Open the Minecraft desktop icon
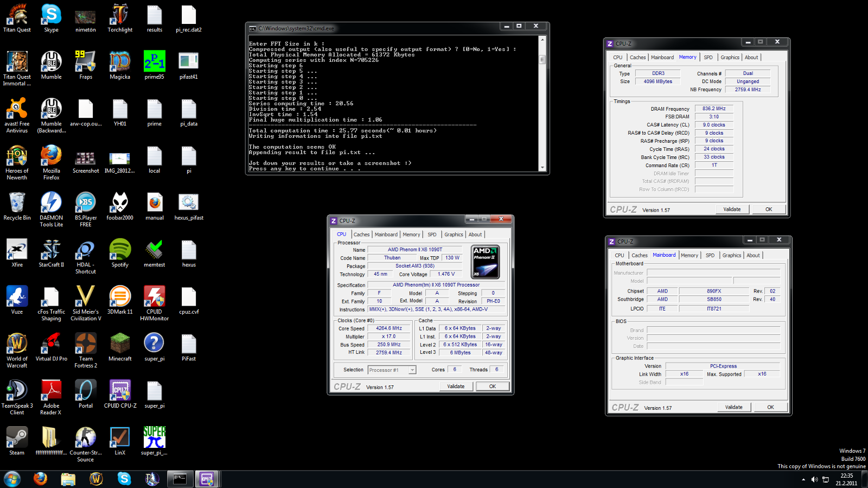 point(120,347)
